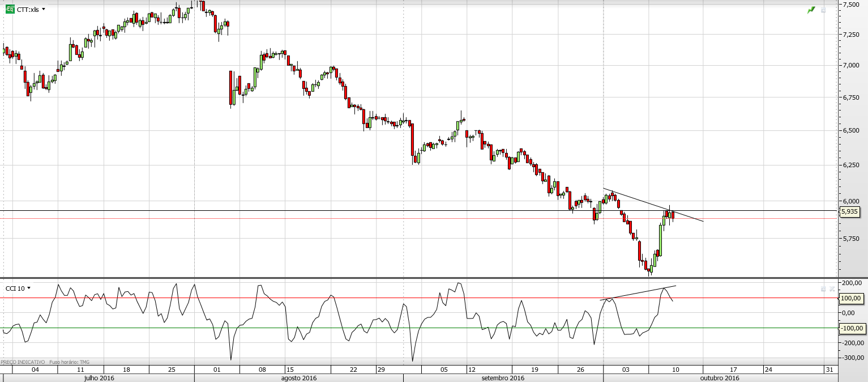Click the 7,000 price axis value

click(x=851, y=65)
